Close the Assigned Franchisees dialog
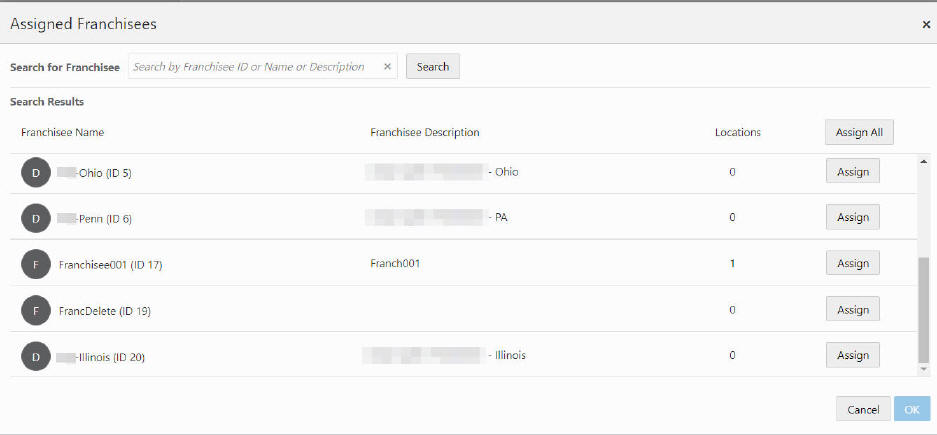The width and height of the screenshot is (937, 435). tap(926, 24)
